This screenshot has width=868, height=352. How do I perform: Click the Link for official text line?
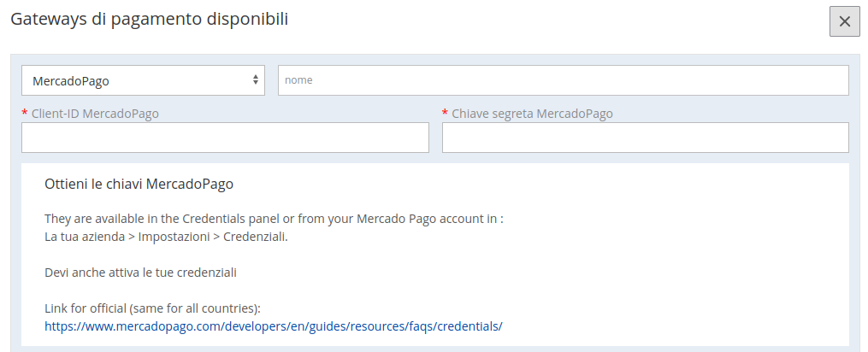[x=152, y=308]
